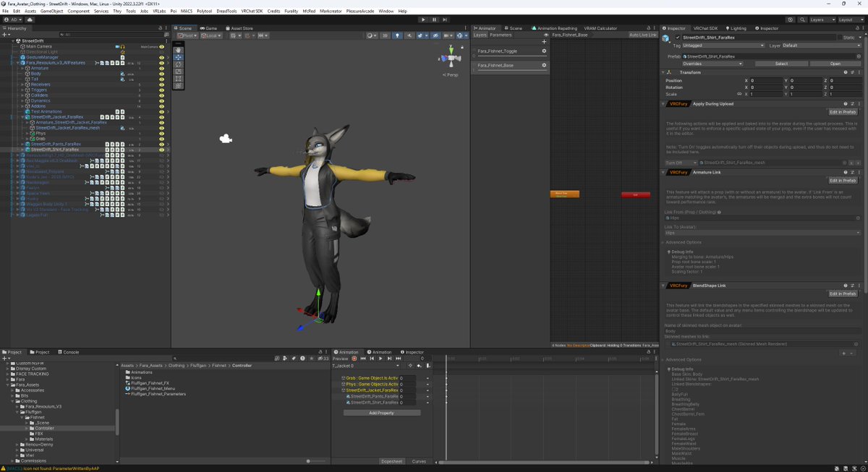
Task: Select the Move tool in scene toolbar
Action: coord(179,57)
